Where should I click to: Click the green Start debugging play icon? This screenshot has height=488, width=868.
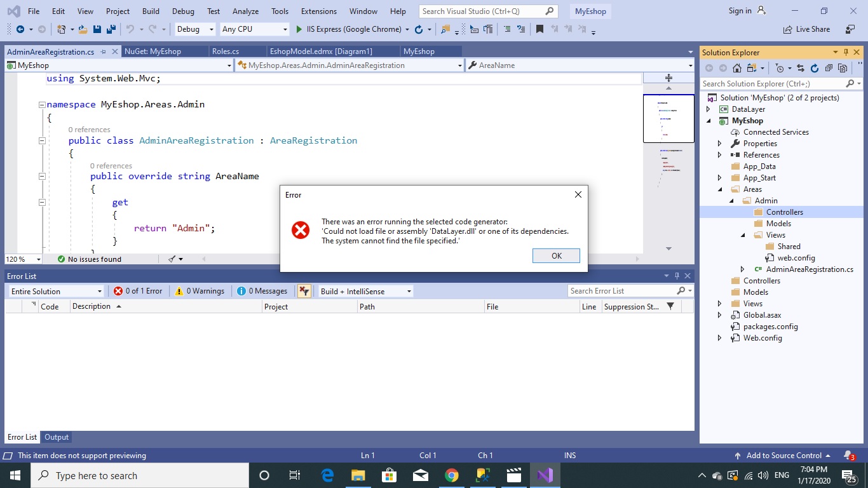tap(299, 29)
